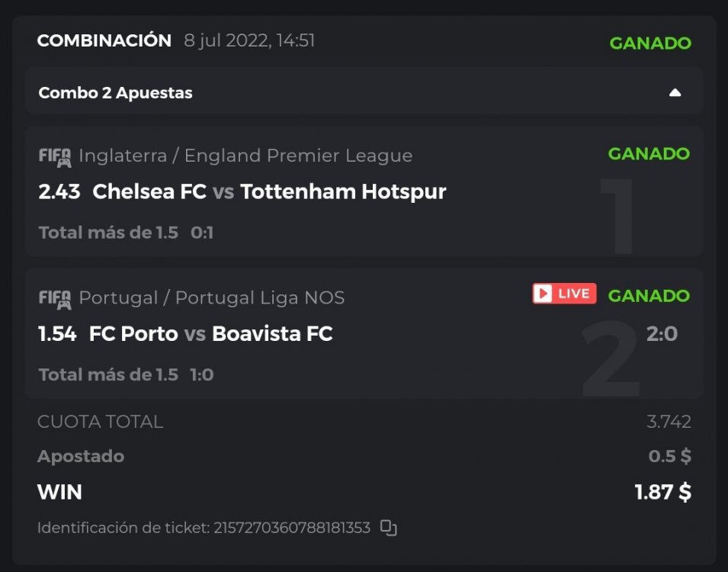Copy the ticket identification number
Image resolution: width=728 pixels, height=572 pixels.
pyautogui.click(x=389, y=528)
